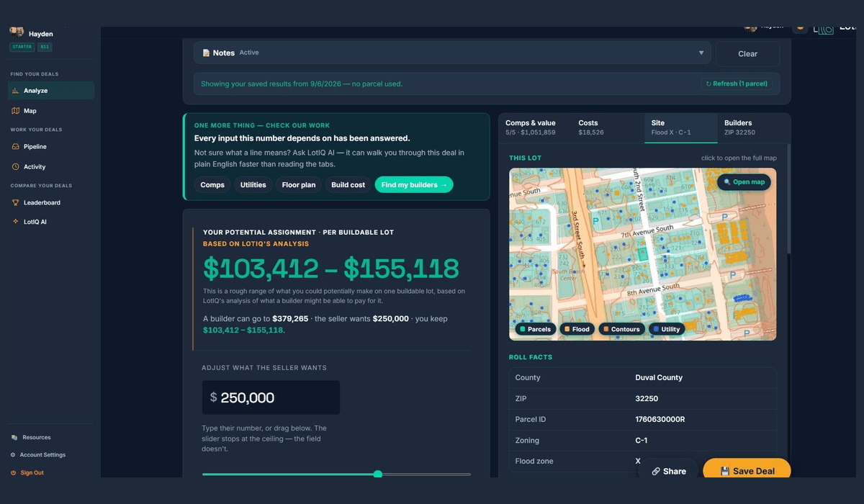The image size is (864, 504).
Task: Click the Zoning value C-1 in Roll Facts
Action: click(642, 441)
